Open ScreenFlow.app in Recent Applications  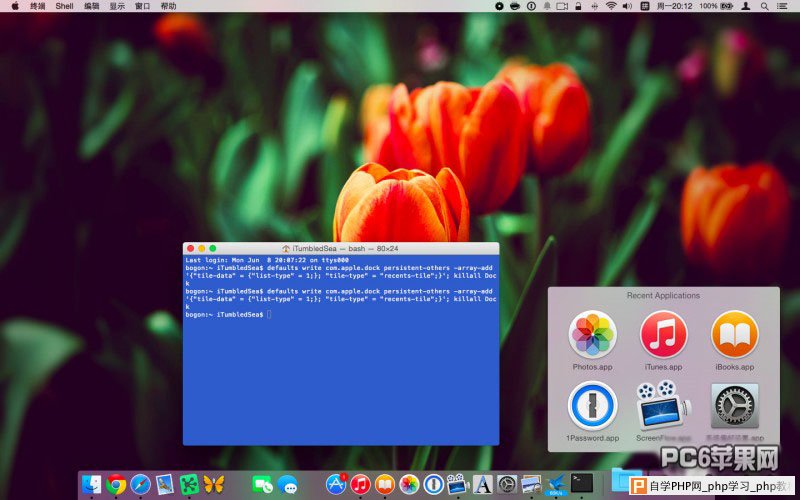tap(664, 406)
